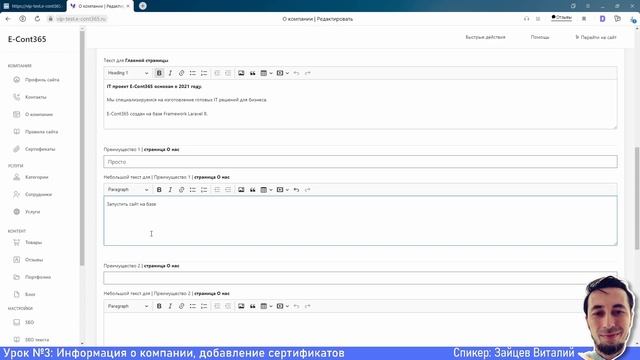Image resolution: width=640 pixels, height=360 pixels.
Task: Open Товары in the sidebar
Action: pos(29,242)
